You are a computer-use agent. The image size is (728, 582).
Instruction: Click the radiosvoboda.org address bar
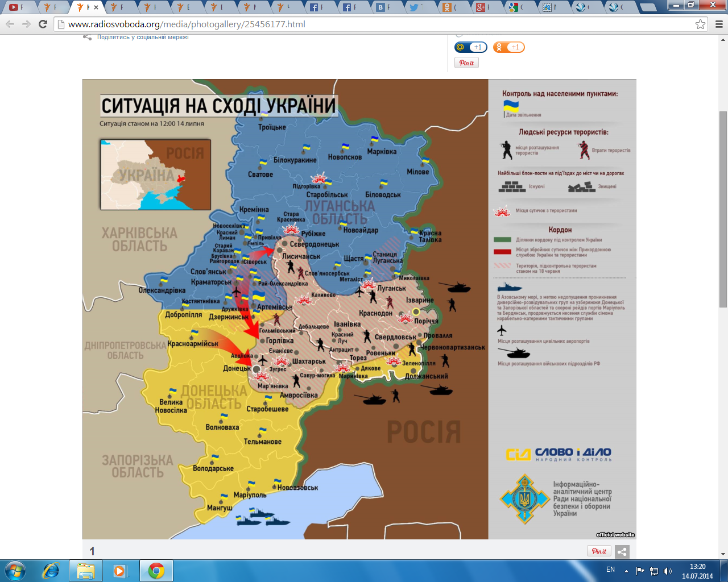[x=375, y=24]
